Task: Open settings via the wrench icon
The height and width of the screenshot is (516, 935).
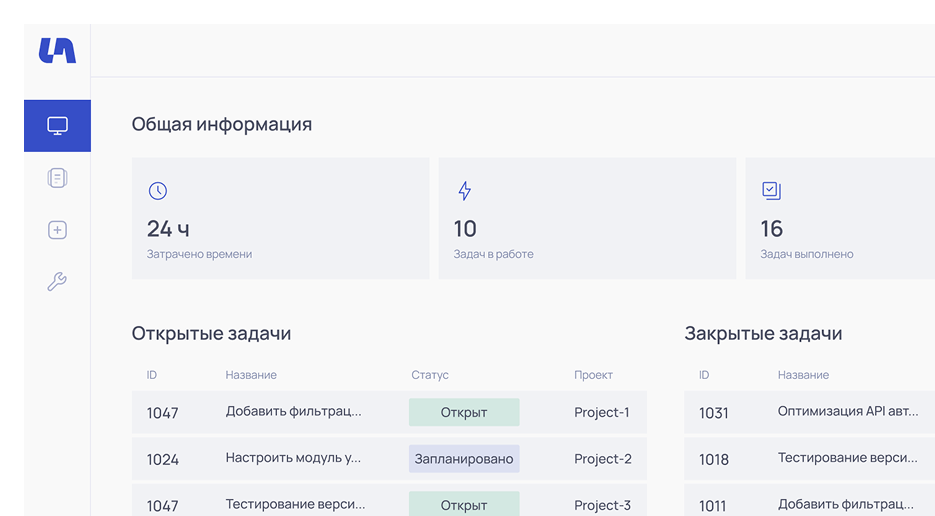Action: tap(57, 282)
